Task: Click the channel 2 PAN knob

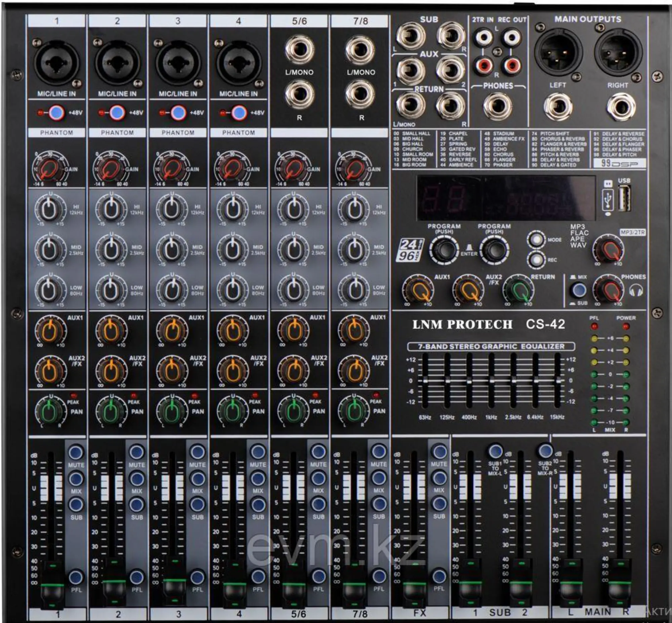Action: coord(111,411)
